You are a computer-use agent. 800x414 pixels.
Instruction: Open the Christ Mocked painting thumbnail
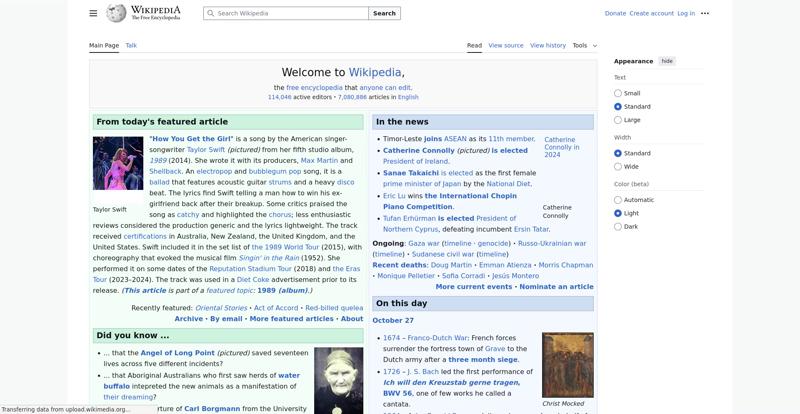(x=567, y=365)
